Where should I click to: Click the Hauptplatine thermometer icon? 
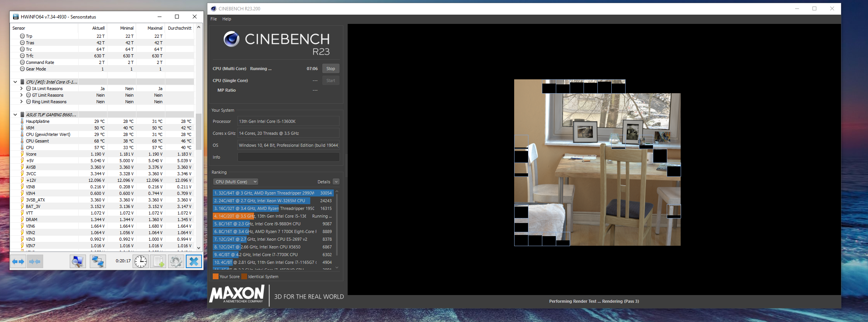pos(22,121)
